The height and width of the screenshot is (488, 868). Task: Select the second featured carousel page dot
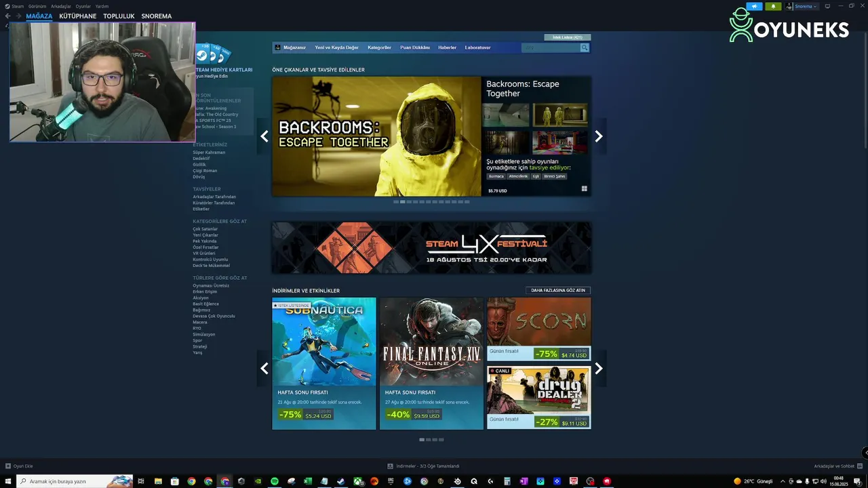(x=403, y=202)
